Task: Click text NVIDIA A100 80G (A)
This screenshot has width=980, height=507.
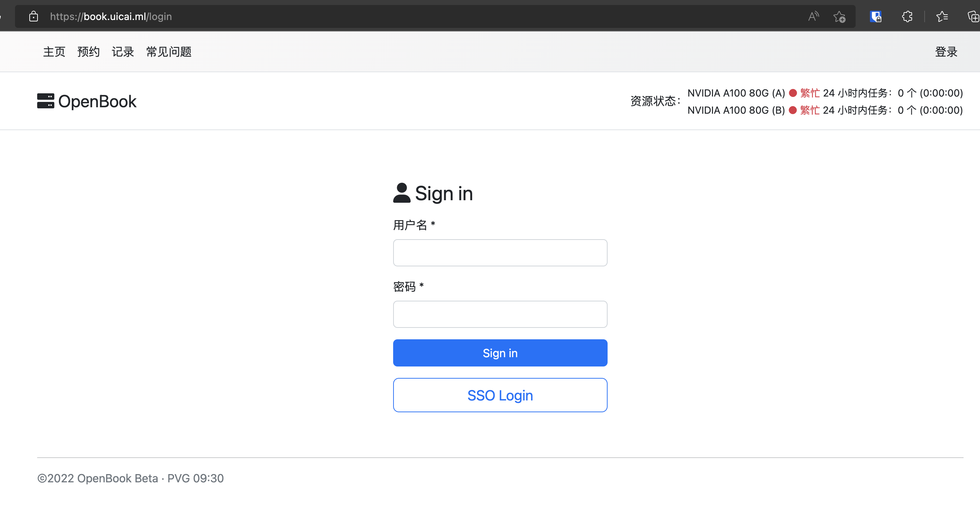Action: [736, 93]
